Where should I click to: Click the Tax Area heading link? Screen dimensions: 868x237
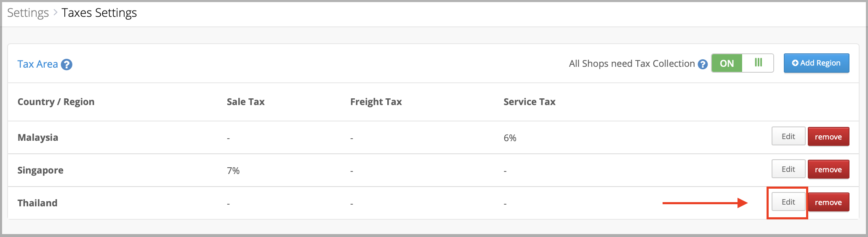pyautogui.click(x=37, y=64)
